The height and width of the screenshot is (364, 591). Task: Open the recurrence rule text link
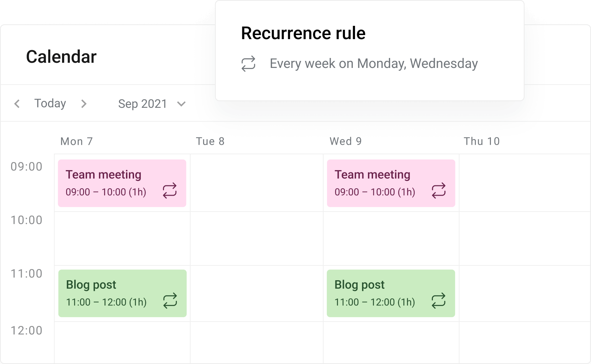tap(374, 63)
